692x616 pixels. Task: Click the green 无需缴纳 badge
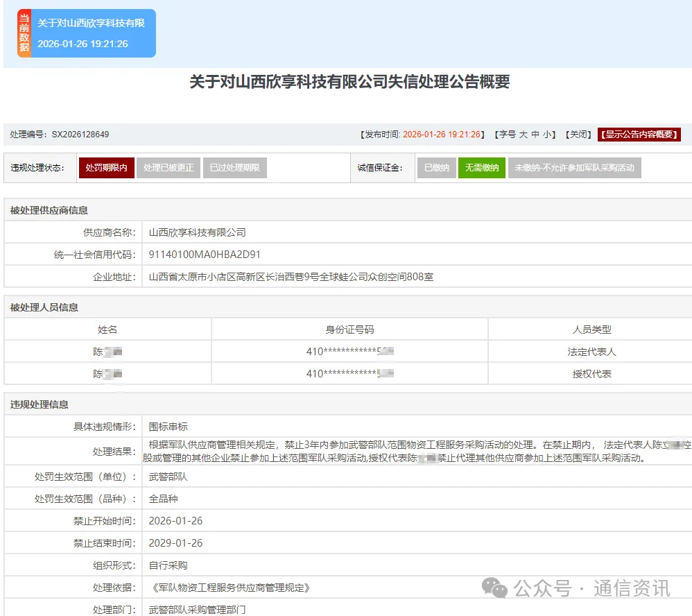click(x=481, y=168)
